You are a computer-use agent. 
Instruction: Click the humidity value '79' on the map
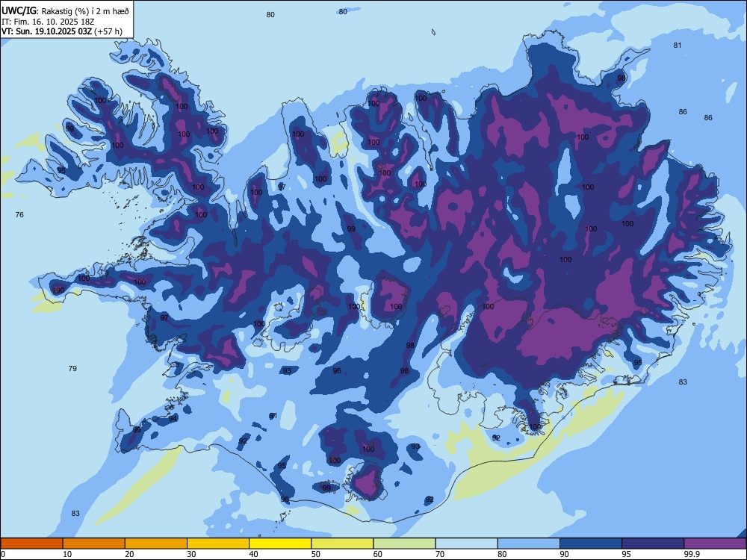(x=72, y=368)
